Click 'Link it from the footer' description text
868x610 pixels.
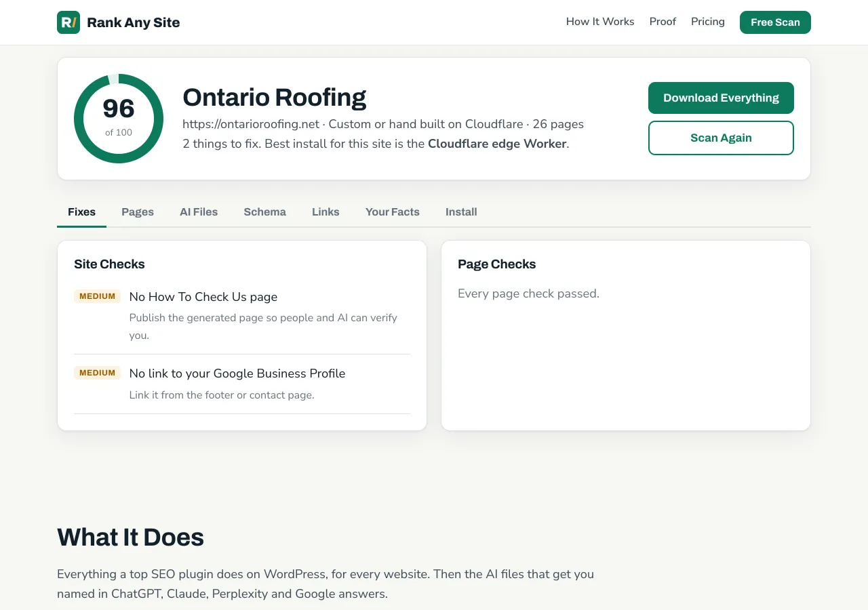(x=222, y=395)
